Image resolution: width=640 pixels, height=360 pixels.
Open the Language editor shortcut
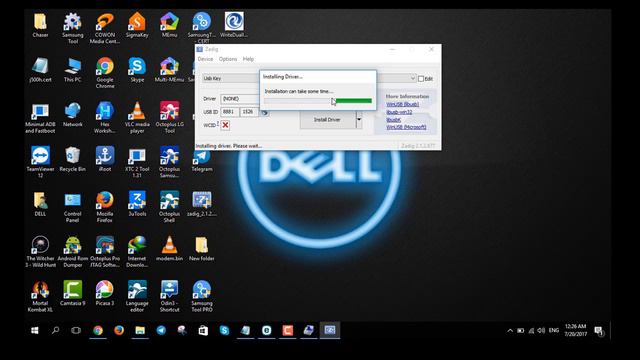[x=137, y=296]
